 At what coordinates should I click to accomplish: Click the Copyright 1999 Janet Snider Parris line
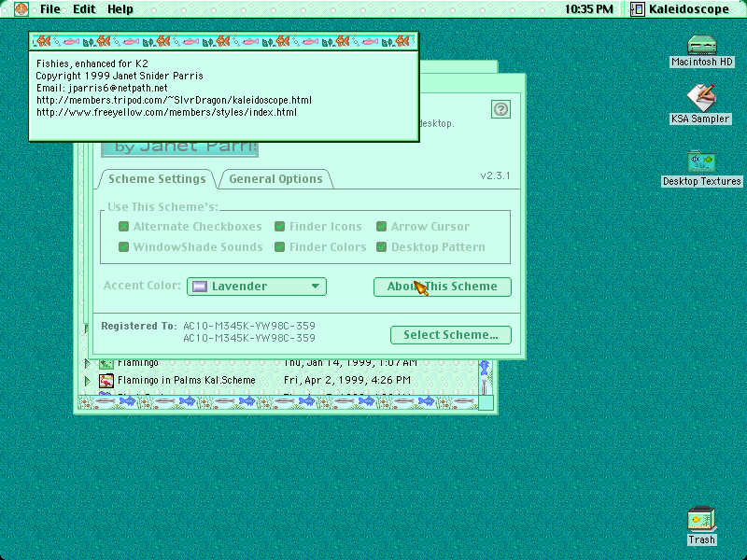(120, 76)
